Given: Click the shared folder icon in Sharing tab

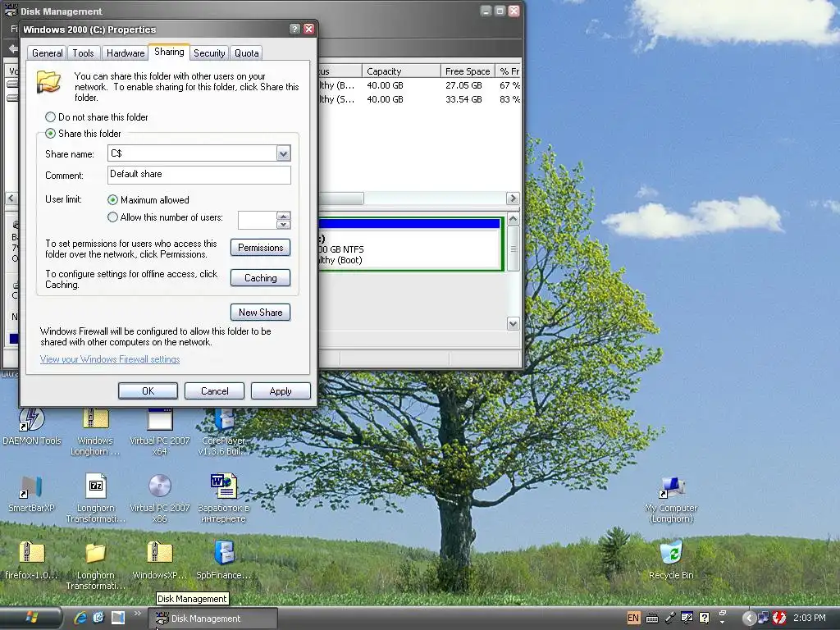Looking at the screenshot, I should tap(48, 82).
